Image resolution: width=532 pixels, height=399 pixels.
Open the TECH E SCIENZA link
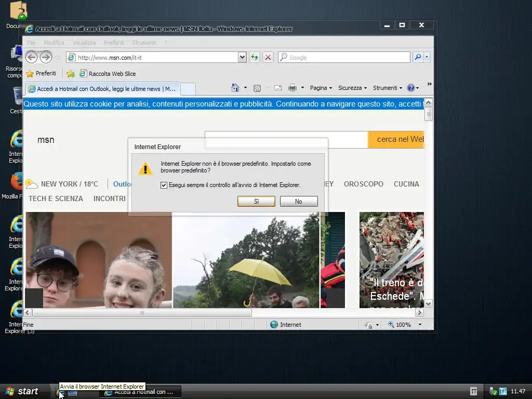click(x=56, y=198)
